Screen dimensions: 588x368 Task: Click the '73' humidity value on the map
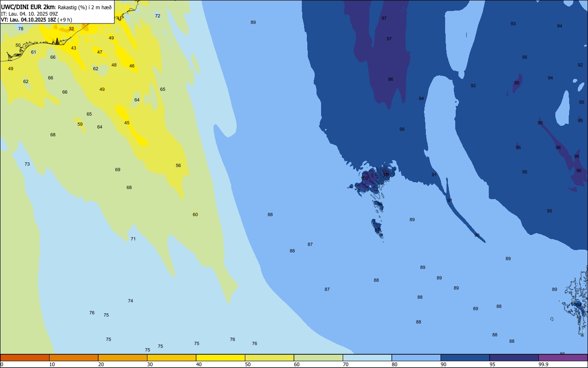[x=27, y=164]
